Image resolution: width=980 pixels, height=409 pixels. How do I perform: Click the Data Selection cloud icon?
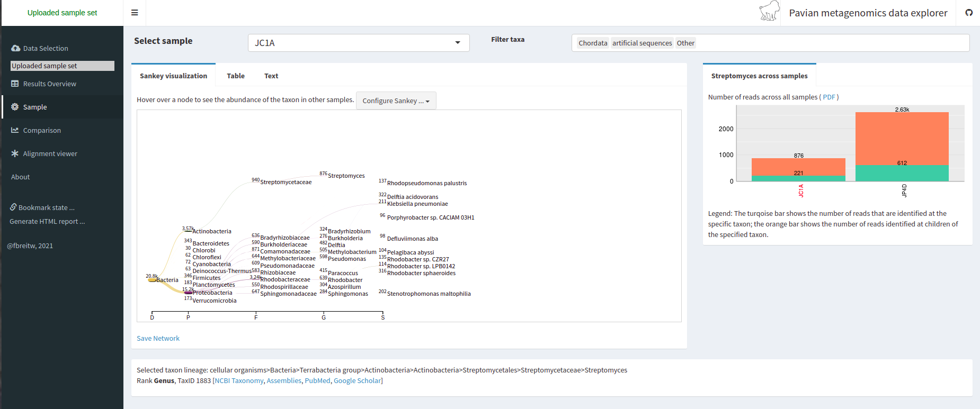pyautogui.click(x=15, y=48)
